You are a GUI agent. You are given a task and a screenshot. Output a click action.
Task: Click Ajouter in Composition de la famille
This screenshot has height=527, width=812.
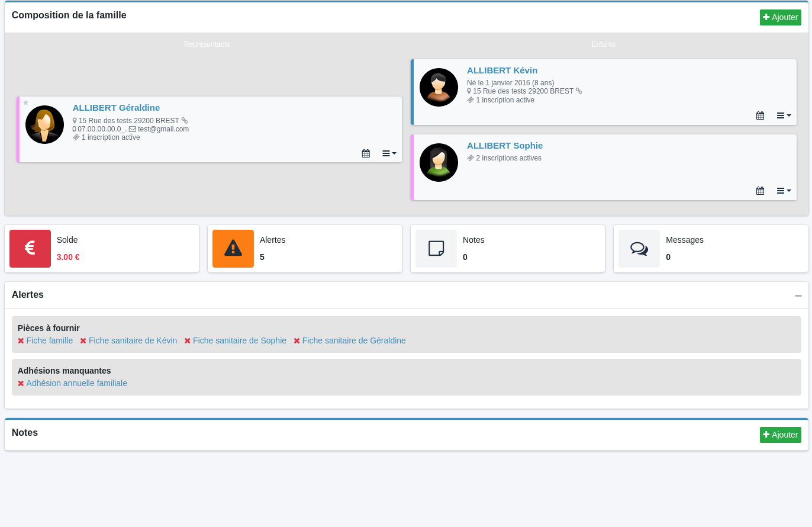click(780, 18)
